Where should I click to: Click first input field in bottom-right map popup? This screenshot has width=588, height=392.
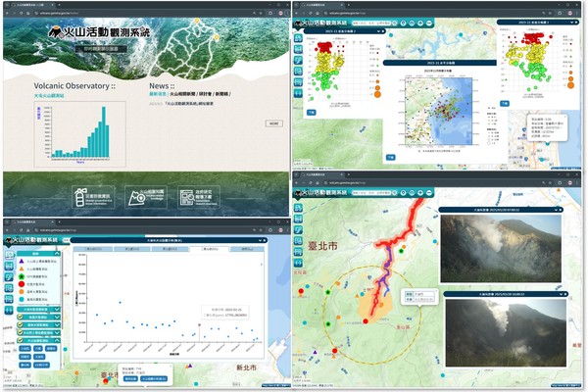(x=423, y=294)
